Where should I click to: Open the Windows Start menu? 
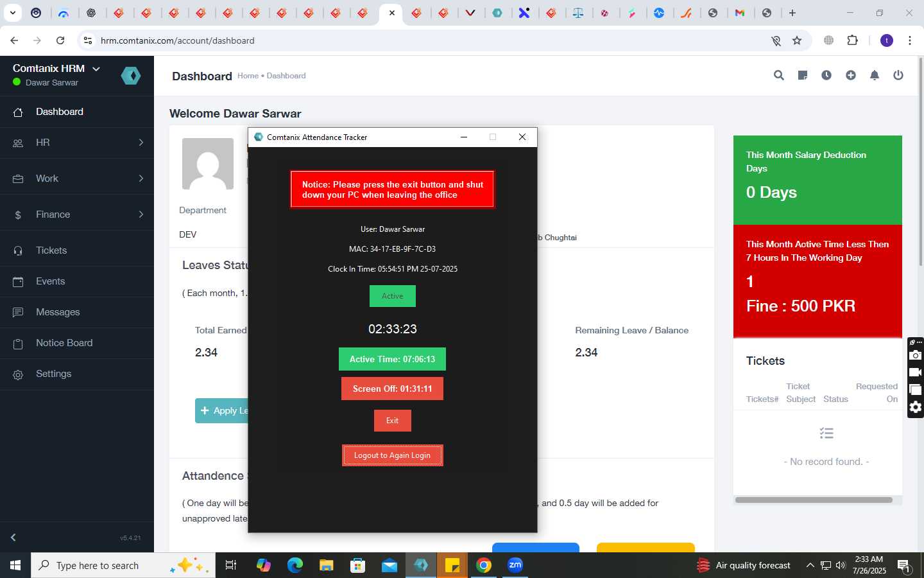(15, 565)
